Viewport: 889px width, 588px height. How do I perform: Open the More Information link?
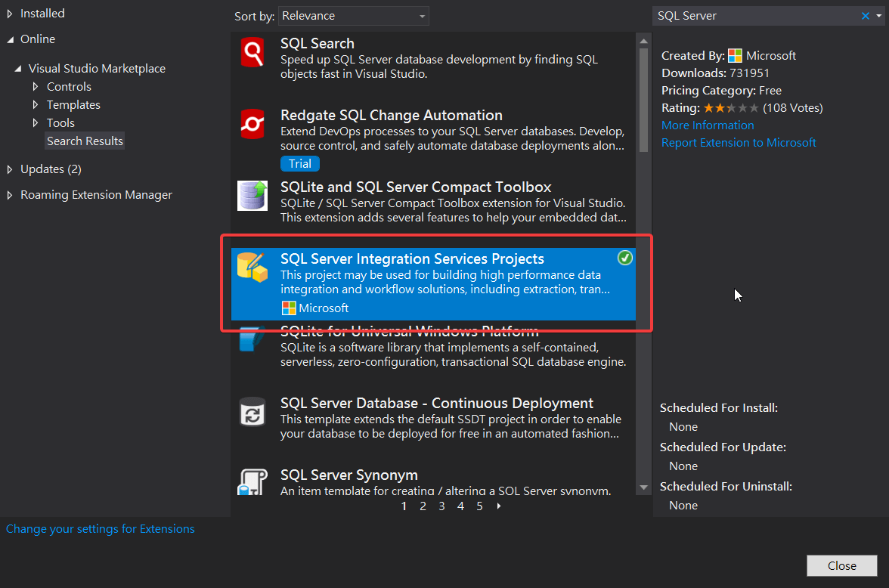[x=708, y=125]
